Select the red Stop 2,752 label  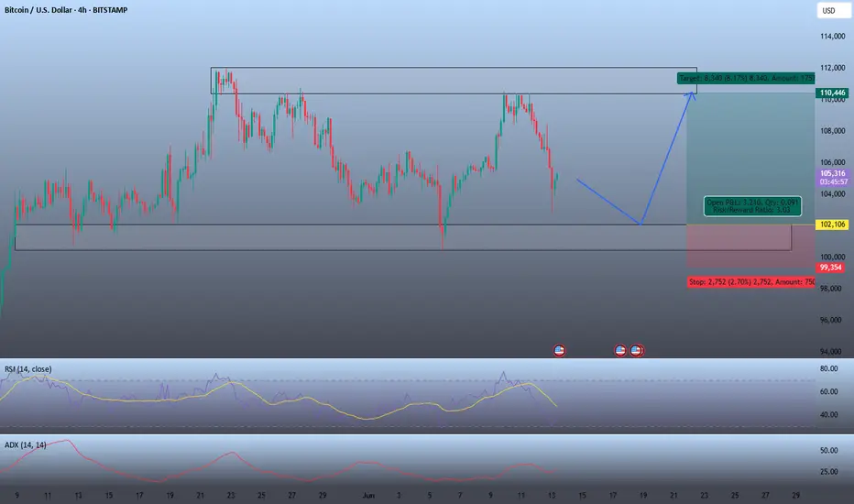click(751, 281)
